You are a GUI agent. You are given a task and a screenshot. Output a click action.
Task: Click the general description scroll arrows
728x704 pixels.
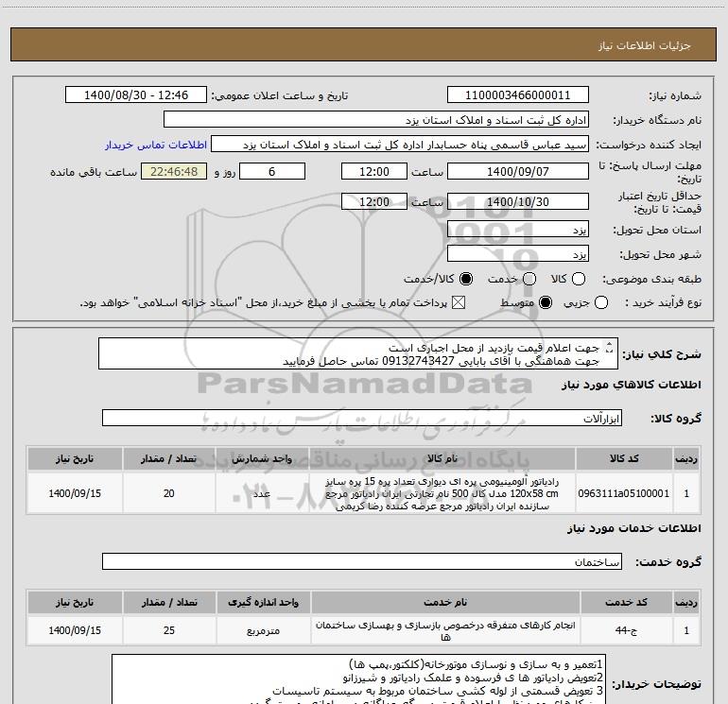coord(610,347)
